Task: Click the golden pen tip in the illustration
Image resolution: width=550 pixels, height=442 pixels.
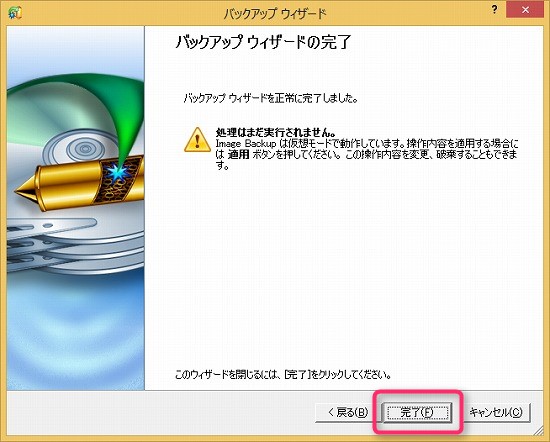Action: coord(25,191)
